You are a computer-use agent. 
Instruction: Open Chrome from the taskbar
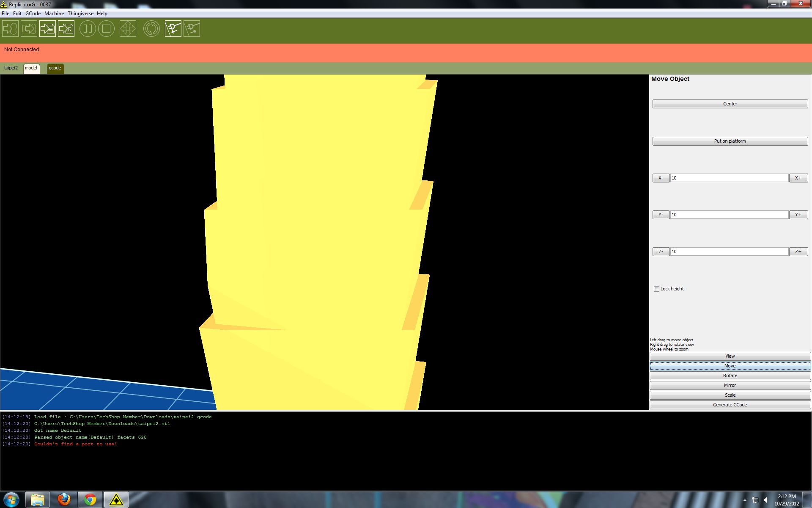(90, 500)
